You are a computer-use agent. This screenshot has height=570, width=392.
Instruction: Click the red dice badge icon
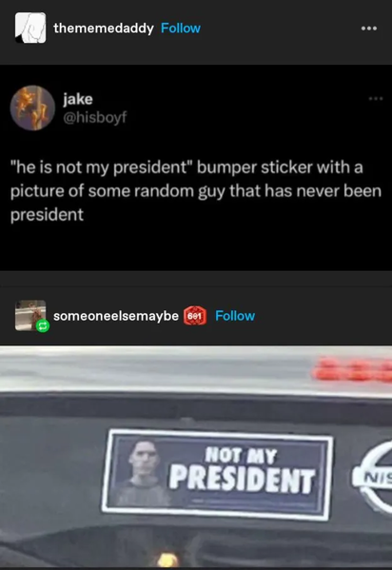tap(195, 316)
